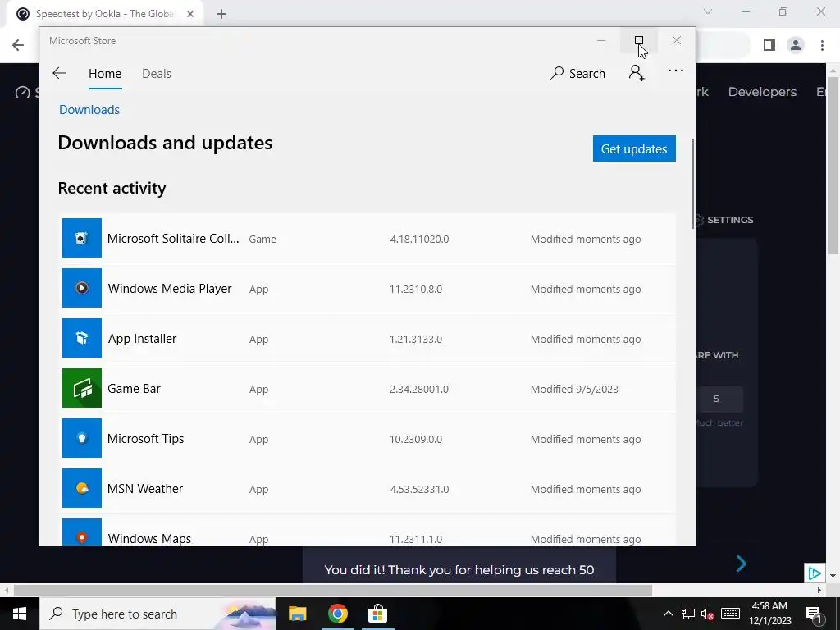Click the network status tray icon
This screenshot has height=630, width=840.
click(x=688, y=614)
